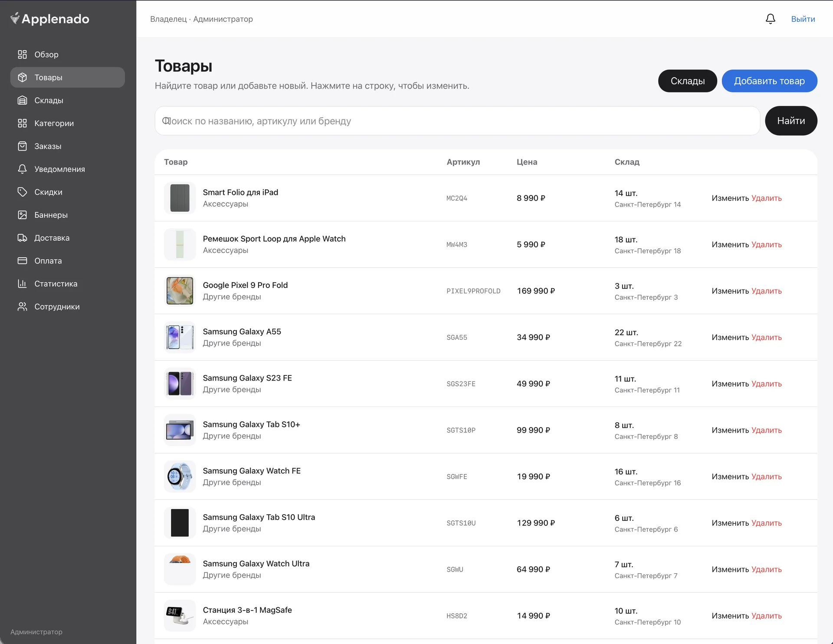
Task: Open Samsung Galaxy Watch Ultra thumbnail
Action: click(180, 569)
